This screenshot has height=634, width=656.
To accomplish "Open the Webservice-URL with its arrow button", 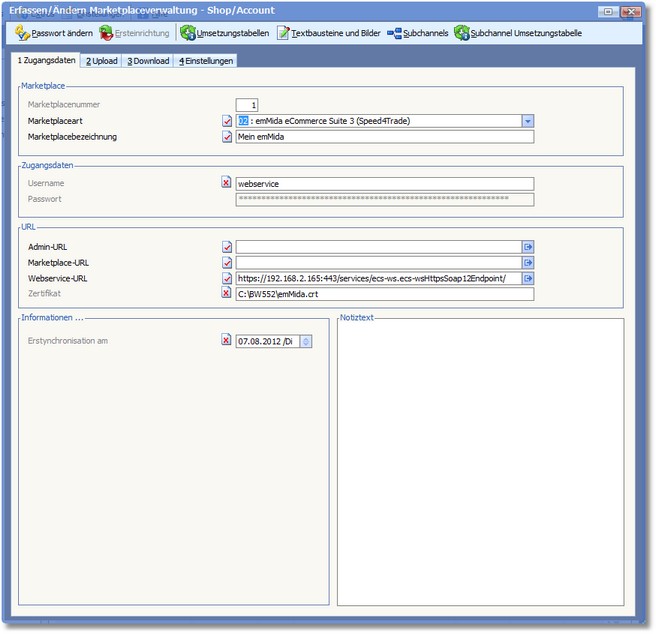I will (x=528, y=279).
